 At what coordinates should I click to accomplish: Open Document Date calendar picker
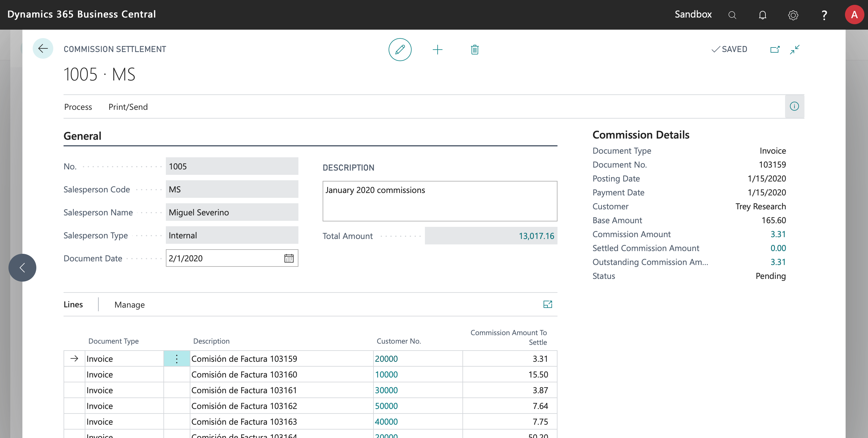coord(289,258)
